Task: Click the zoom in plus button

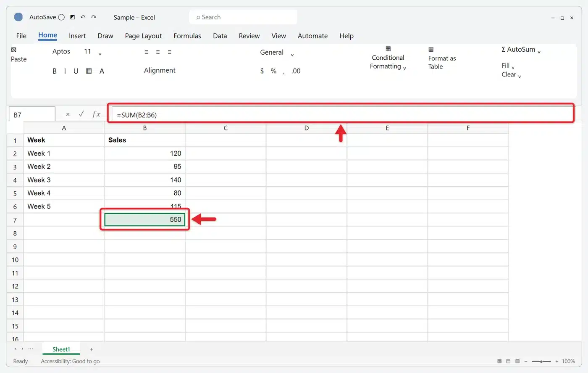Action: pyautogui.click(x=557, y=362)
